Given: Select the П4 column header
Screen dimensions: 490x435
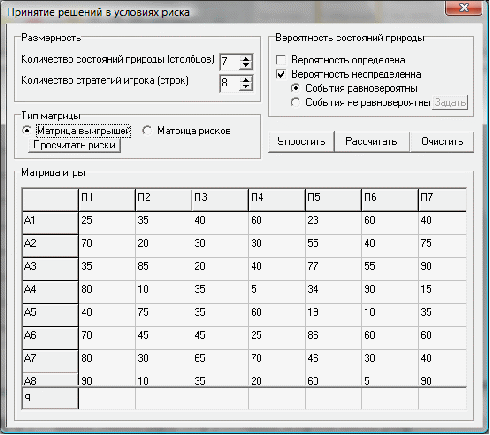Looking at the screenshot, I should [276, 199].
